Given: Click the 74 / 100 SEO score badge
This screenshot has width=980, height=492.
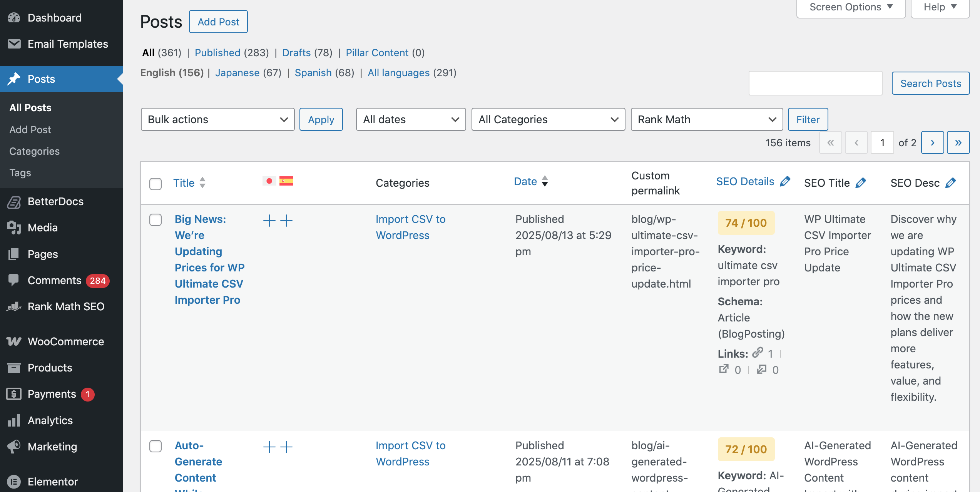Looking at the screenshot, I should pos(746,223).
